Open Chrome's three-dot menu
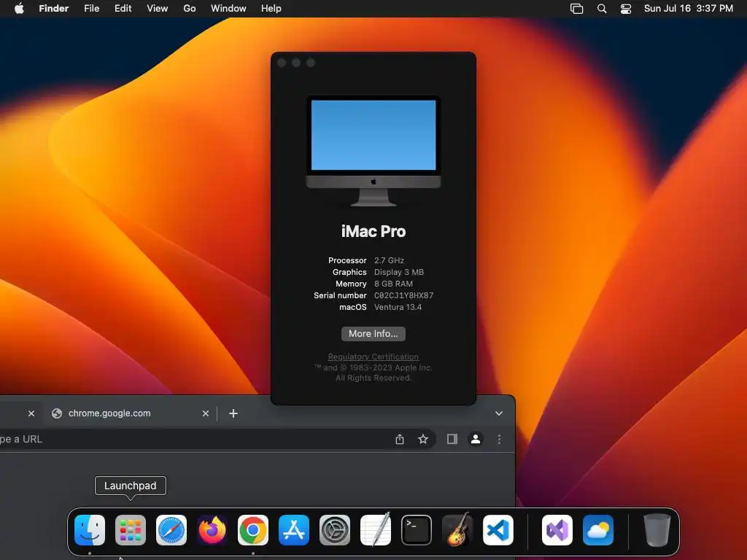 point(499,439)
